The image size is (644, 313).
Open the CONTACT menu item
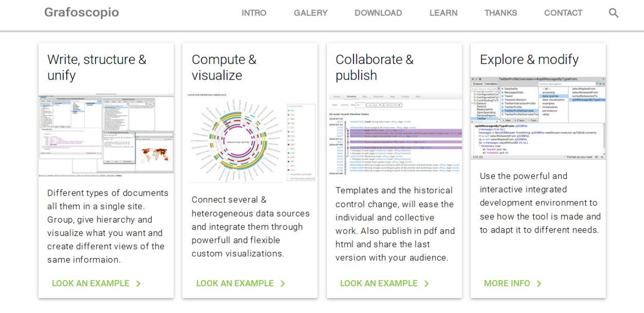[x=563, y=13]
